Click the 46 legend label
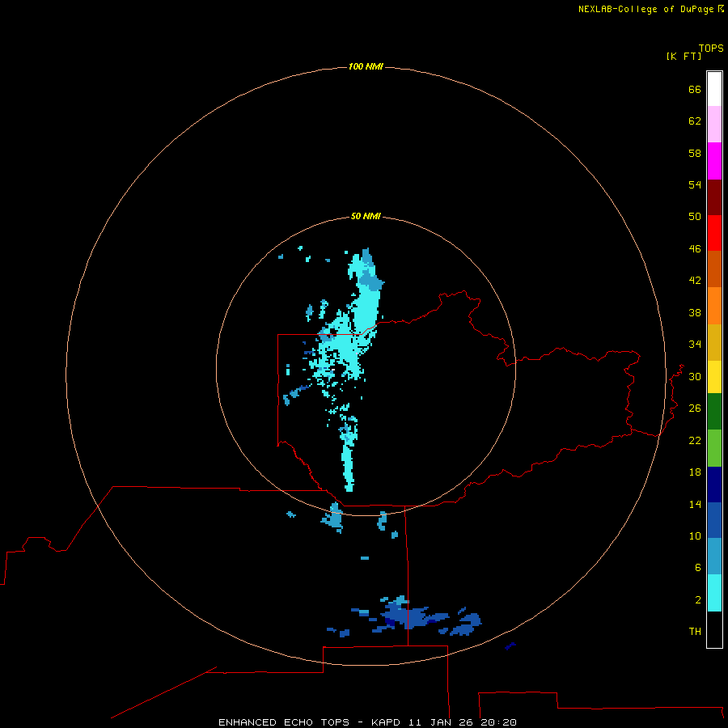 point(695,249)
